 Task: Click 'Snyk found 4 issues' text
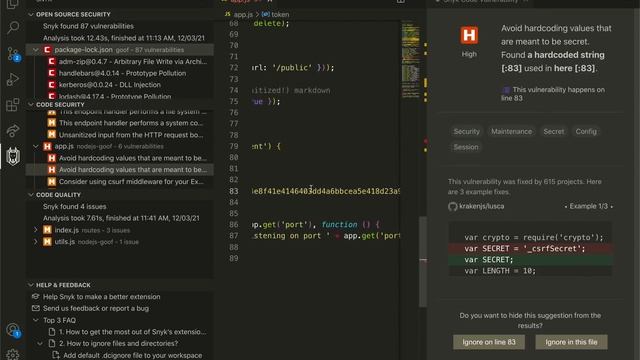pos(74,207)
